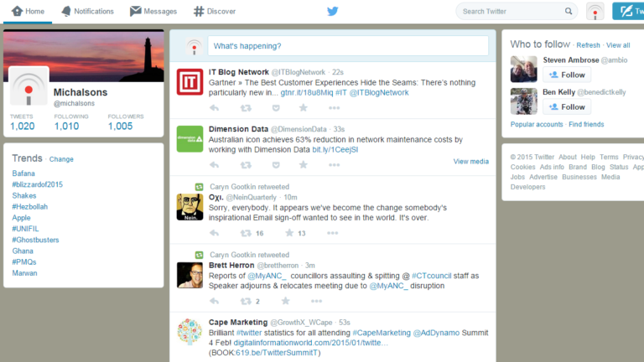
Task: Reply to the Dimension Data tweet
Action: point(215,165)
